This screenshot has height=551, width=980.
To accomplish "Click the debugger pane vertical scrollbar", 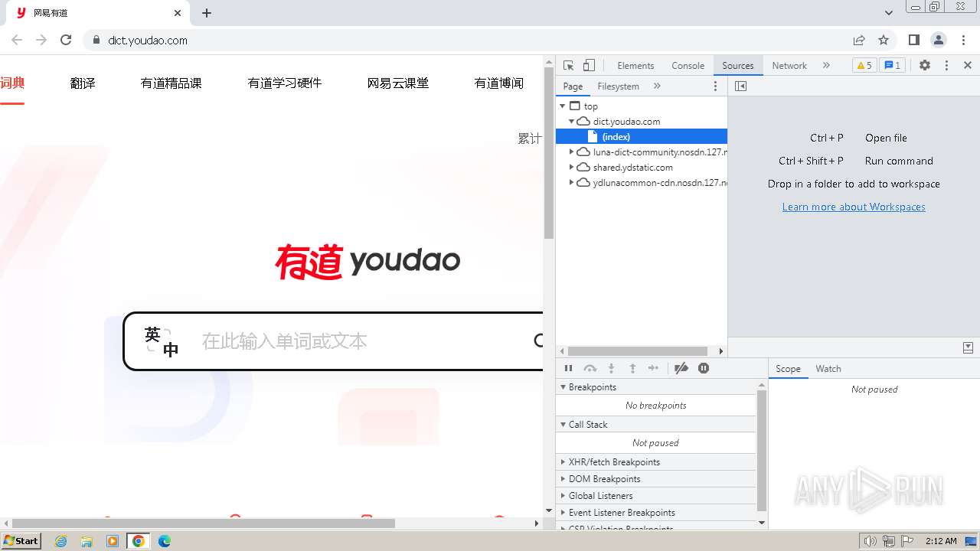I will (x=761, y=450).
